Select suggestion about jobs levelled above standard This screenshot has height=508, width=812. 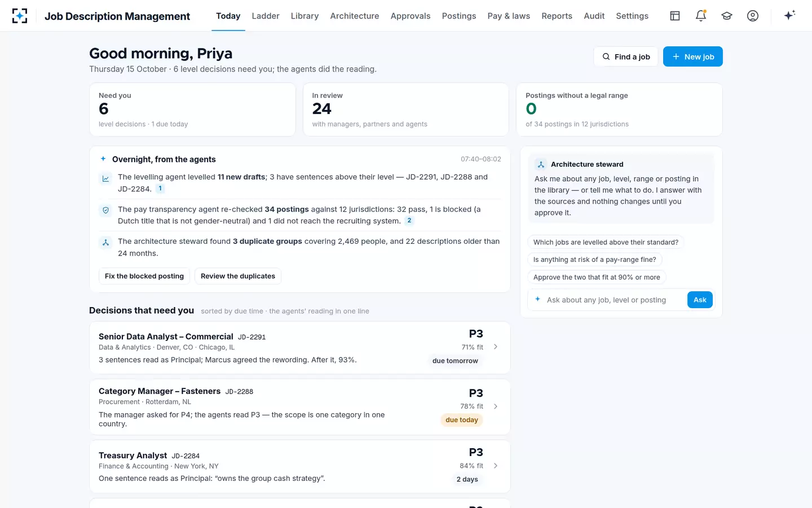tap(606, 242)
